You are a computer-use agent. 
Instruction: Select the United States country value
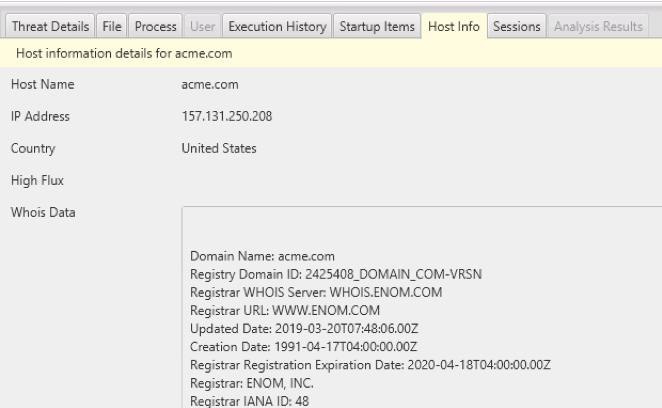pos(219,148)
